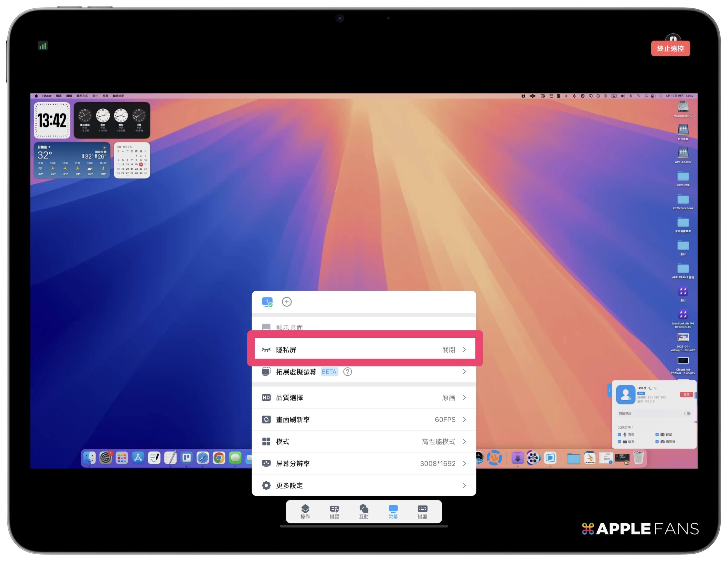Screen dimensions: 728x562
Task: Uncheck the 音效 access checkbox
Action: (x=619, y=434)
